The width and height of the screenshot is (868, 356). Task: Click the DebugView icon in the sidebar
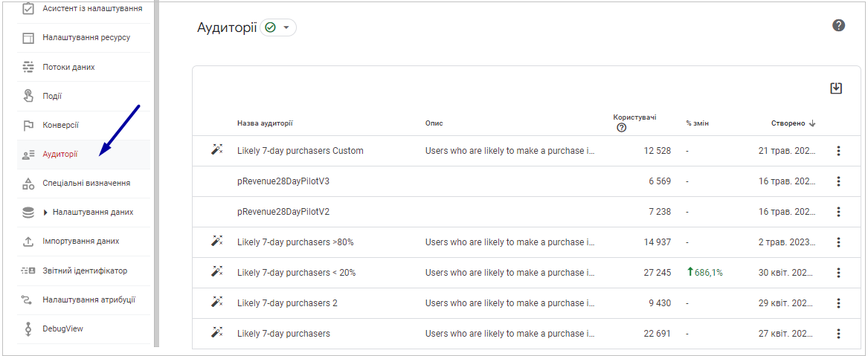(x=28, y=329)
